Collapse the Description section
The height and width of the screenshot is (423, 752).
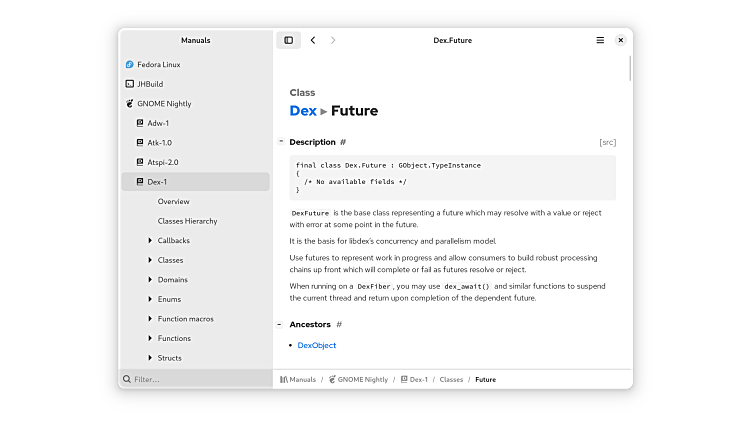(281, 142)
